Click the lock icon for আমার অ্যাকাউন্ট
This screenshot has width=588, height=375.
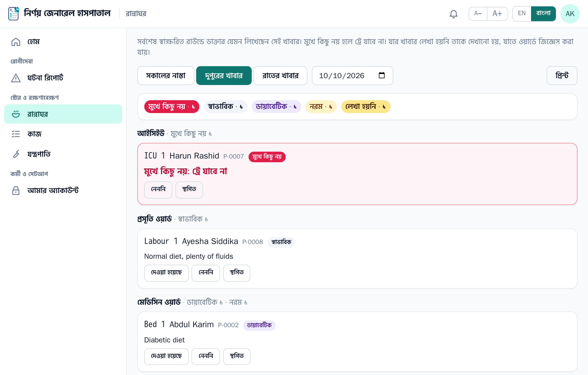pyautogui.click(x=16, y=190)
